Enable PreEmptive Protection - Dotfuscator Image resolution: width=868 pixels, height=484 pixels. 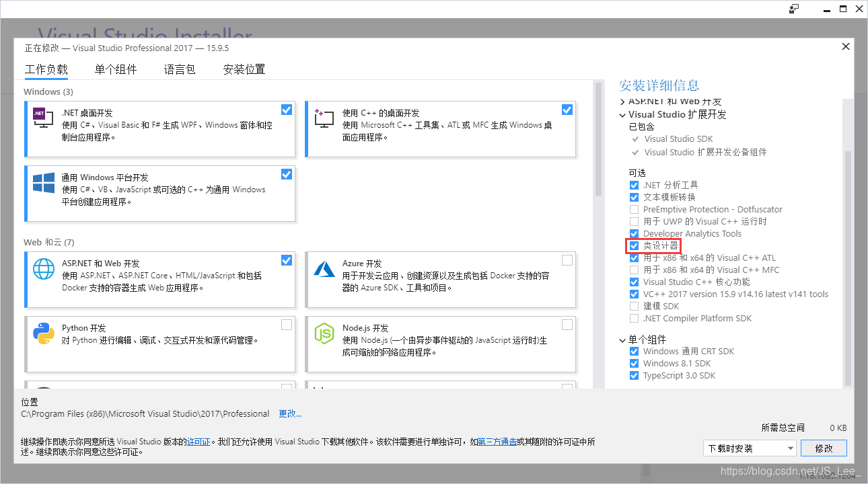tap(634, 209)
